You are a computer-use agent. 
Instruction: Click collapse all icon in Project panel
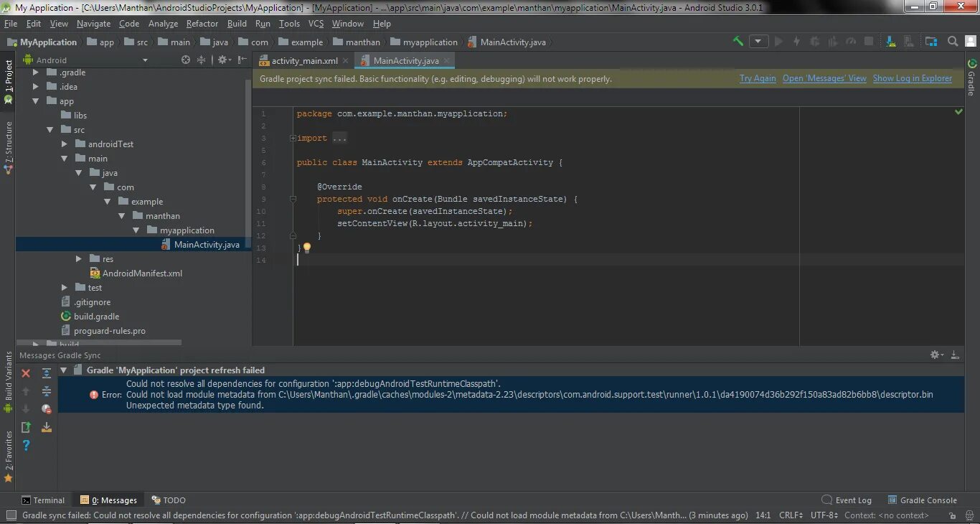click(202, 60)
